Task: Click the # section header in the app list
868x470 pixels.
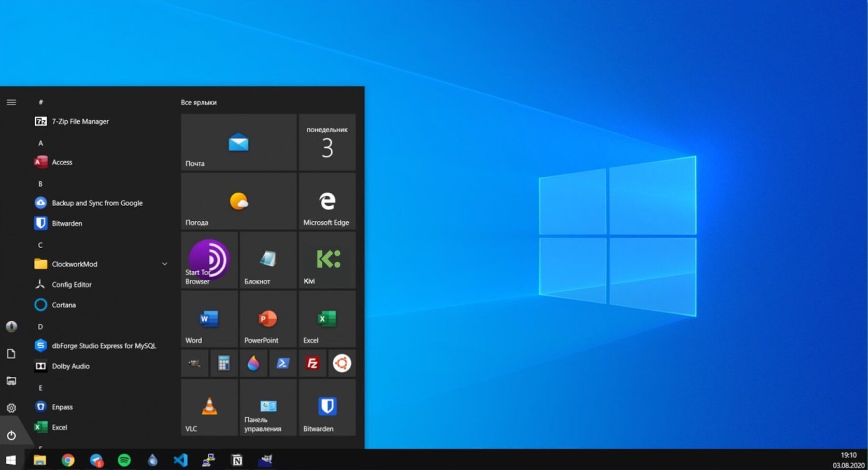Action: coord(40,102)
